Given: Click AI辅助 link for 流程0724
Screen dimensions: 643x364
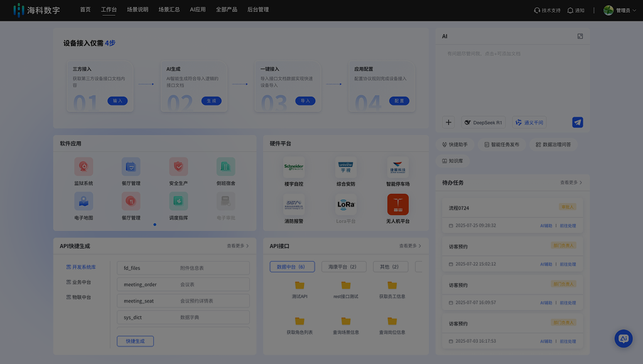Looking at the screenshot, I should [x=546, y=225].
